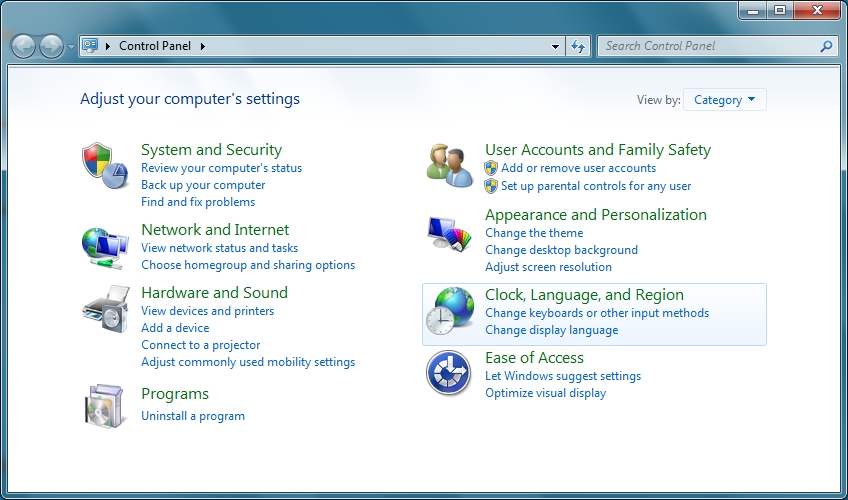Open Hardware and Sound heading link
The height and width of the screenshot is (500, 848).
click(214, 292)
